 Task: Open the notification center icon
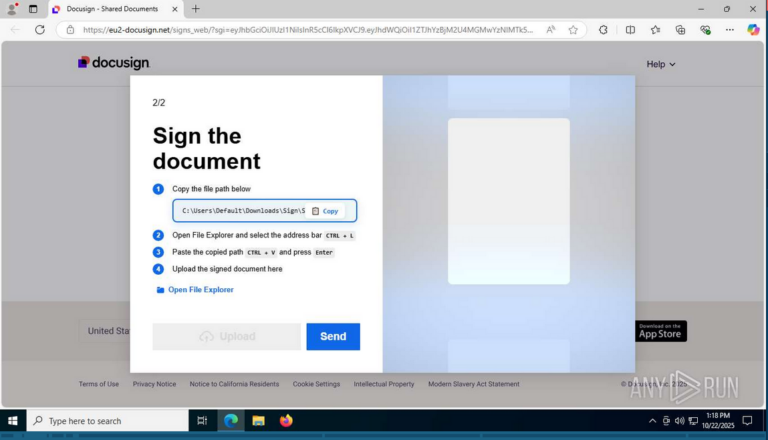(x=747, y=421)
